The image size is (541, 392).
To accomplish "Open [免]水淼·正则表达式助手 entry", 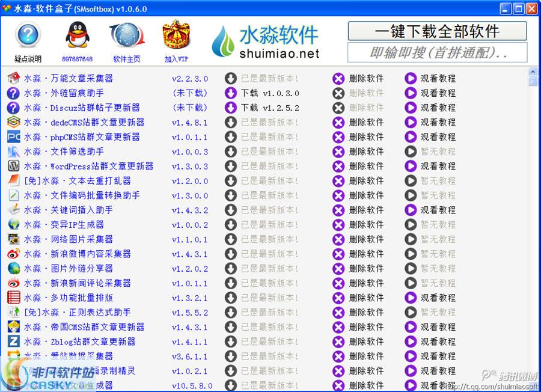I will click(78, 312).
